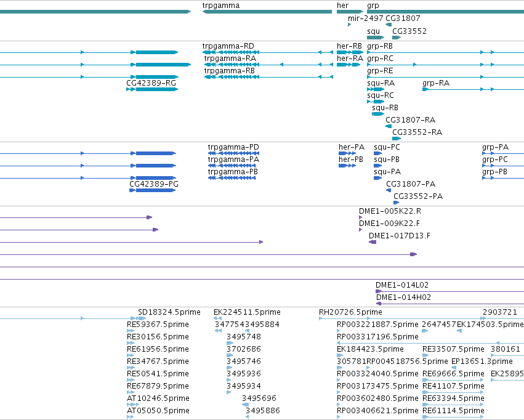
Task: Click the CG42389-RG transcript label
Action: click(x=151, y=83)
